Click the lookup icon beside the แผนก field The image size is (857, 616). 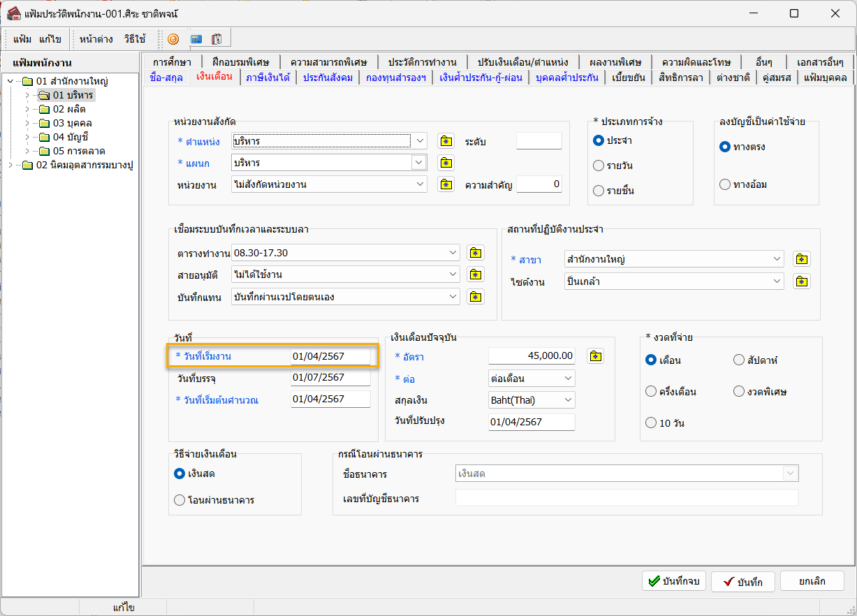click(x=446, y=163)
